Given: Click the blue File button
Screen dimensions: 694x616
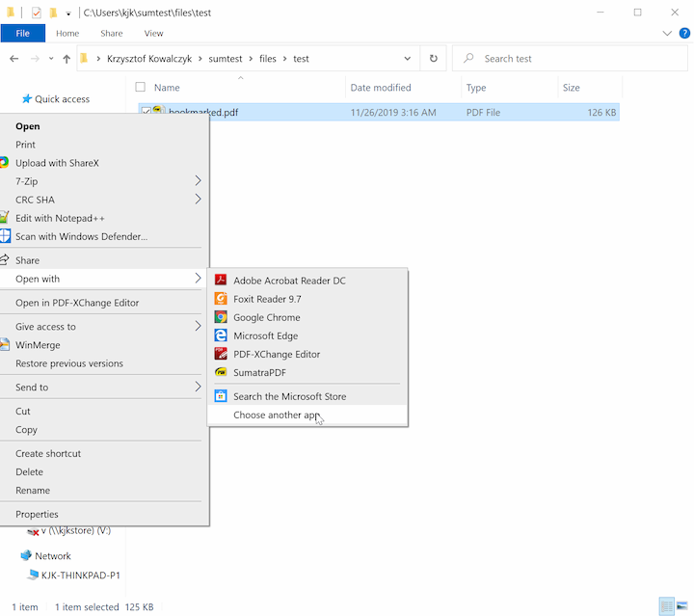Looking at the screenshot, I should (x=22, y=33).
